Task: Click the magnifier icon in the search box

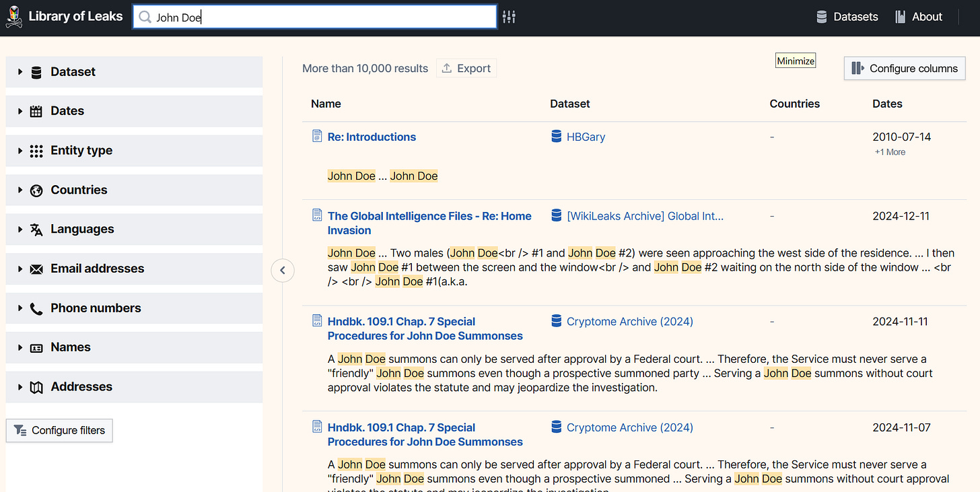Action: coord(145,17)
